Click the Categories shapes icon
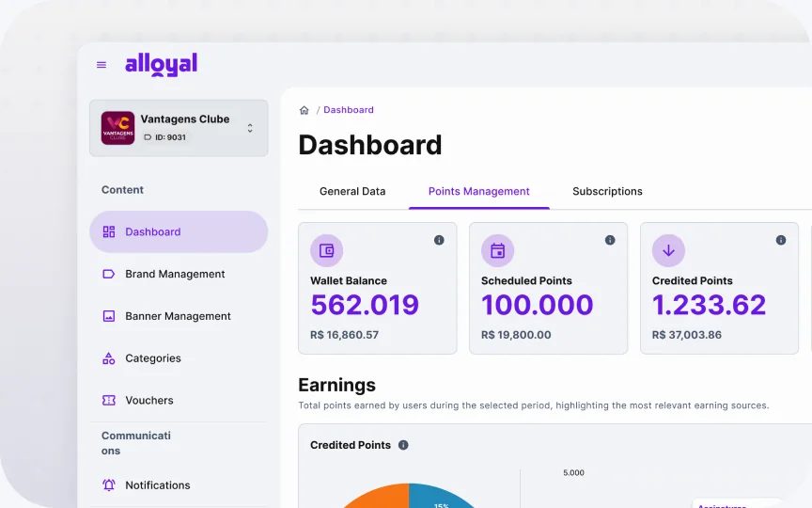The image size is (812, 508). pos(109,358)
